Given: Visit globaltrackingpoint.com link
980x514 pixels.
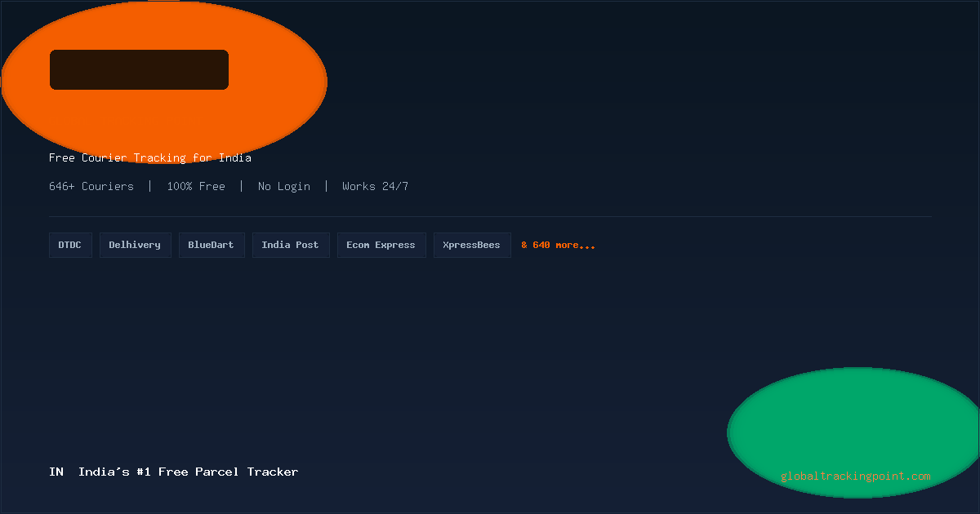Looking at the screenshot, I should 856,476.
